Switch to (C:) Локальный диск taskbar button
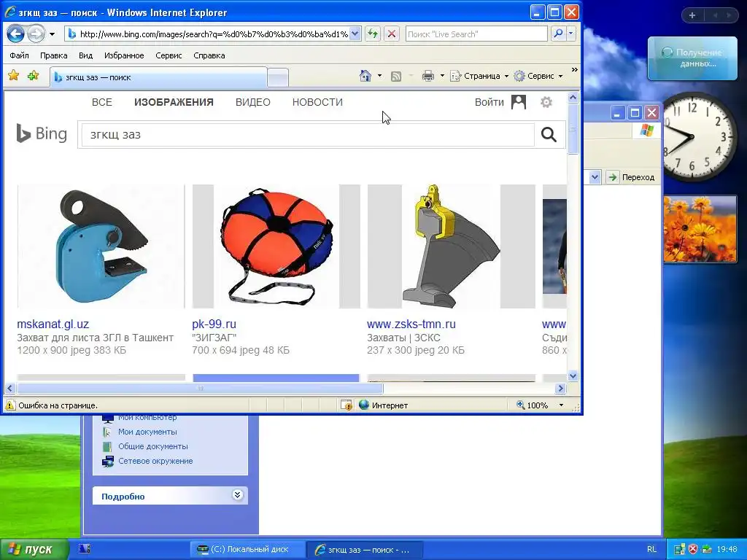This screenshot has height=560, width=747. click(x=247, y=550)
